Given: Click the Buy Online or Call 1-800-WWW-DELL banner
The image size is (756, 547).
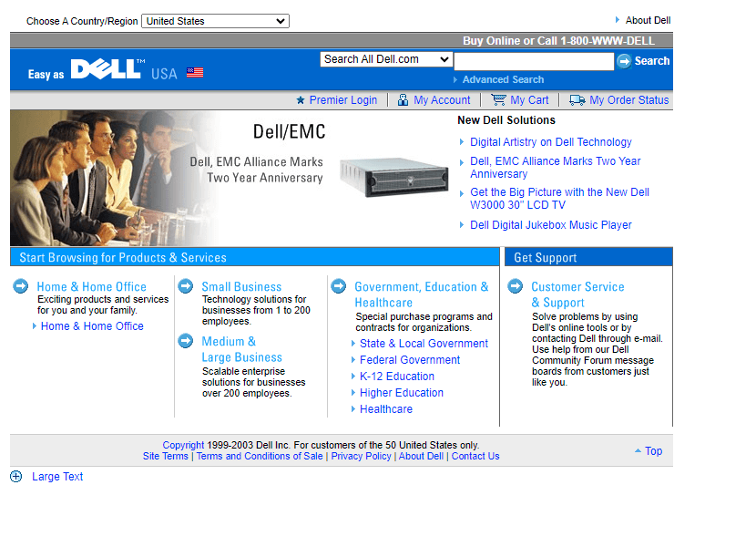Looking at the screenshot, I should click(x=559, y=40).
